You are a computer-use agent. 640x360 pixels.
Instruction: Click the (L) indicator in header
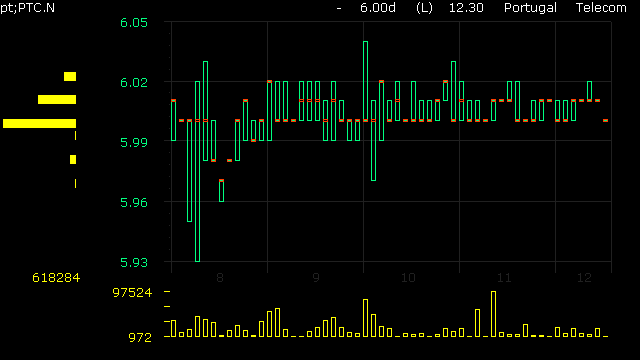point(424,8)
